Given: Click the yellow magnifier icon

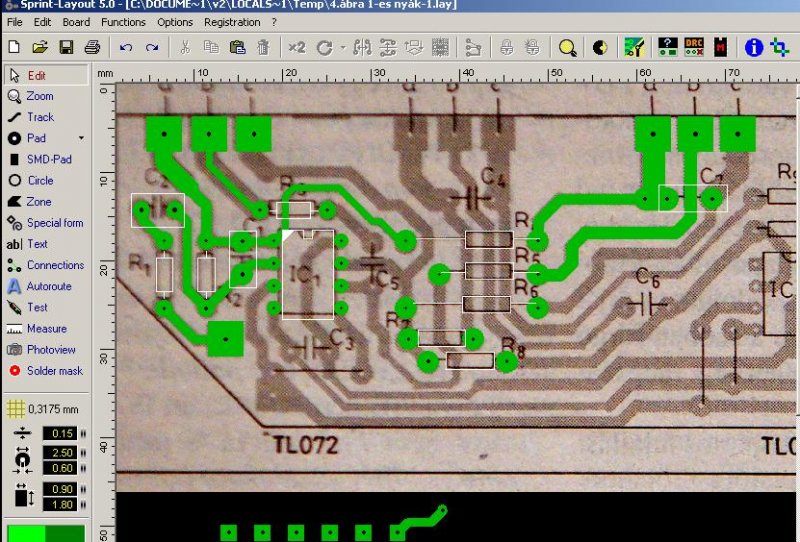Looking at the screenshot, I should coord(567,48).
